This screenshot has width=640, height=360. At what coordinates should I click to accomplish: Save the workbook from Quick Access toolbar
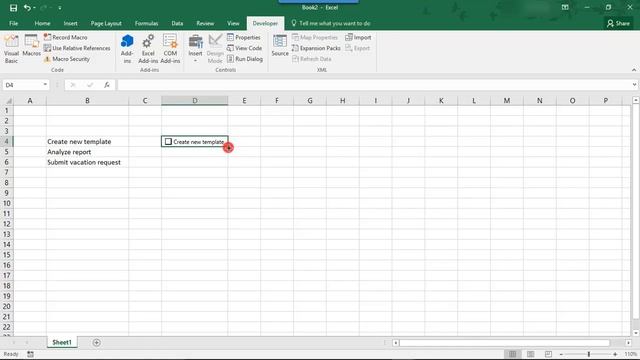(13, 8)
